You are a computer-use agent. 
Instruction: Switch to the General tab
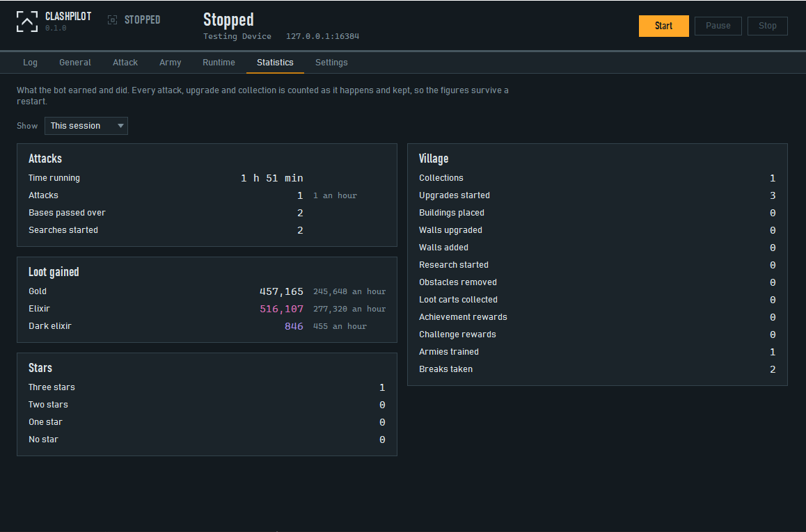[75, 63]
